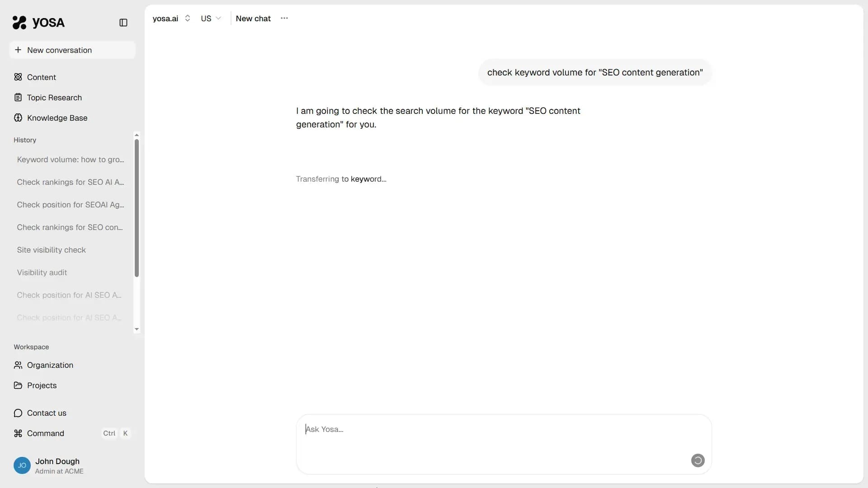Click the History section heading

pos(25,140)
